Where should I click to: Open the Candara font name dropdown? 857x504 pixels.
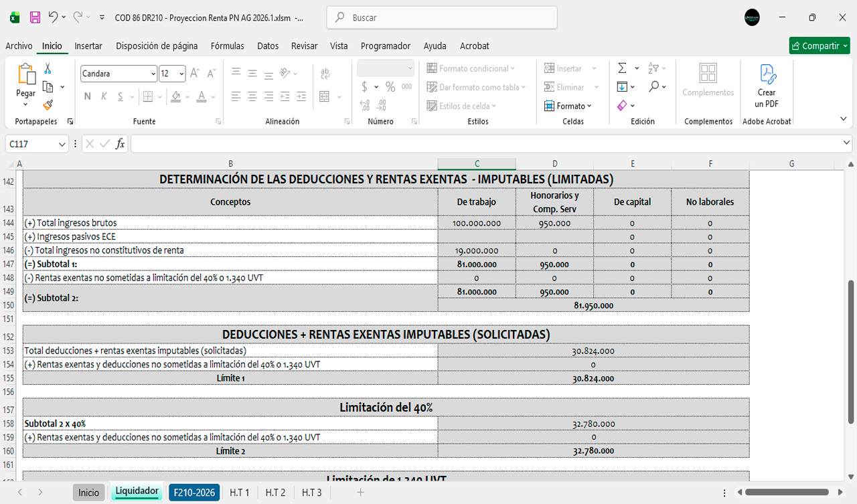tap(153, 74)
